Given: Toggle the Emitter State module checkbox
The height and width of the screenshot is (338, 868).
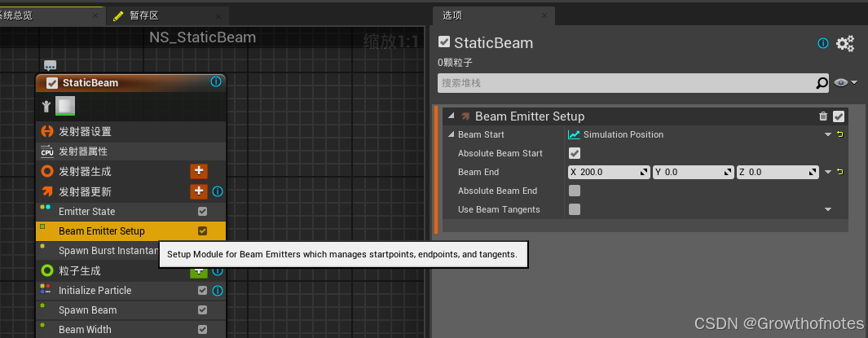Looking at the screenshot, I should [x=203, y=211].
